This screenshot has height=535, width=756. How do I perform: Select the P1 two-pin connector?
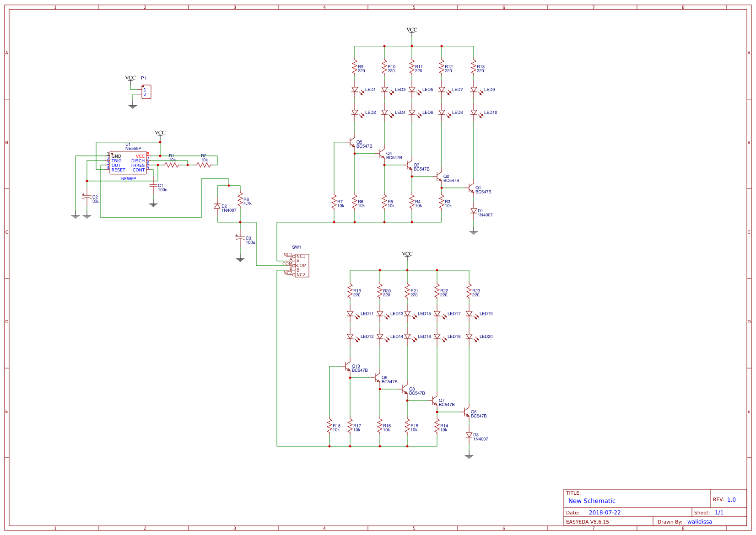pyautogui.click(x=146, y=92)
